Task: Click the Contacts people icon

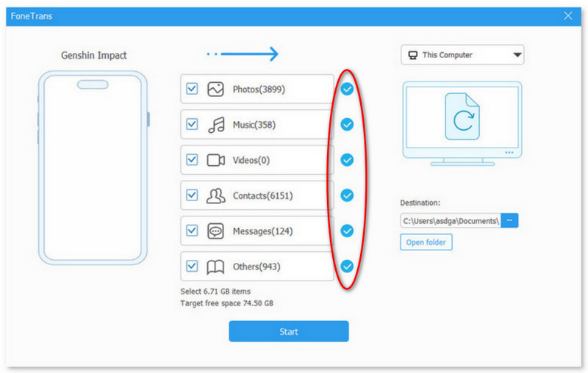Action: tap(215, 195)
